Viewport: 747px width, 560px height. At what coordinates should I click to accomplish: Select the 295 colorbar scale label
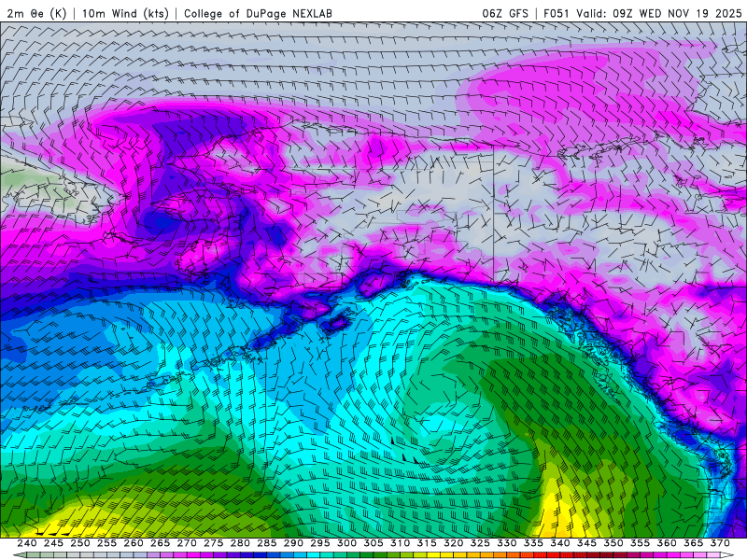coord(320,543)
